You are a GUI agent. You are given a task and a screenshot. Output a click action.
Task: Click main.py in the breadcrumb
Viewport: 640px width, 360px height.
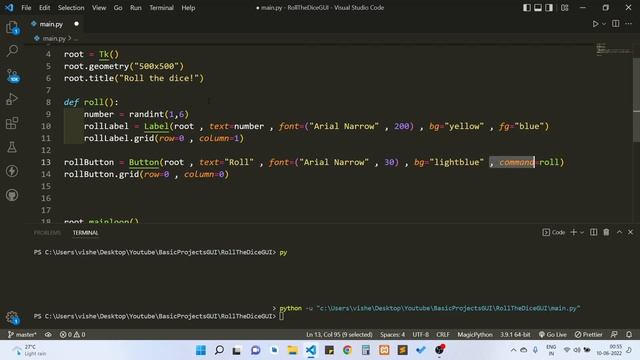pos(54,38)
